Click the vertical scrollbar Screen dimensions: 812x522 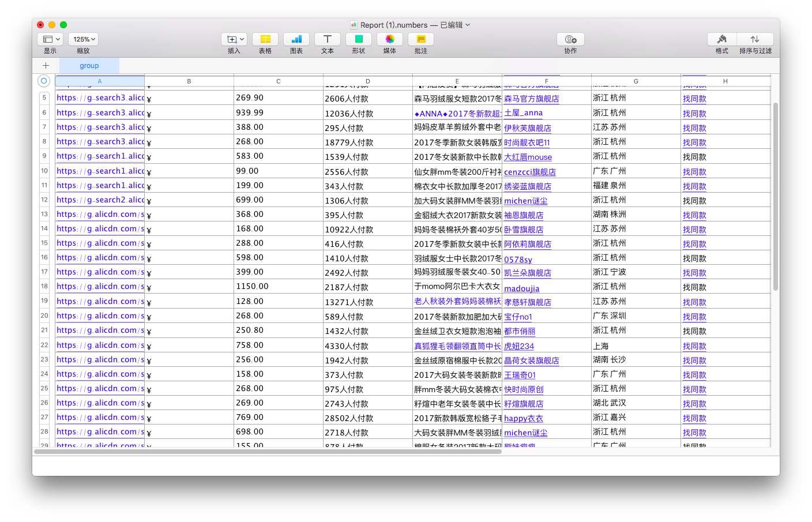coord(776,196)
